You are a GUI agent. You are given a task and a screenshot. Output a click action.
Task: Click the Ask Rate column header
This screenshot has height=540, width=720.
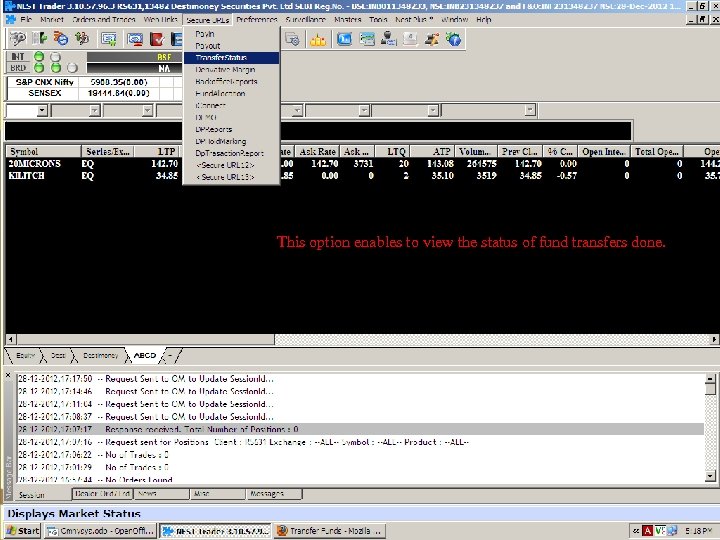tap(317, 152)
